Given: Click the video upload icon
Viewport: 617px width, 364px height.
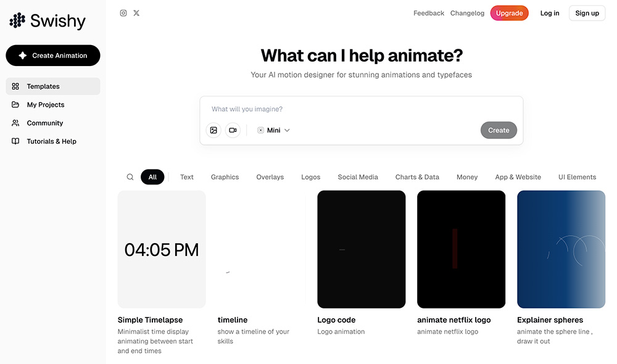Looking at the screenshot, I should click(x=233, y=130).
